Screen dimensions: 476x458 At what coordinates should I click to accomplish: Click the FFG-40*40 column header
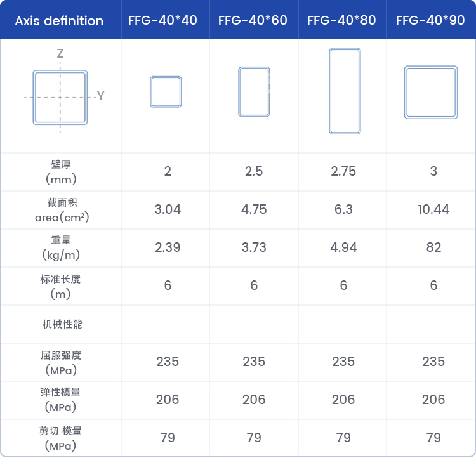pos(162,20)
